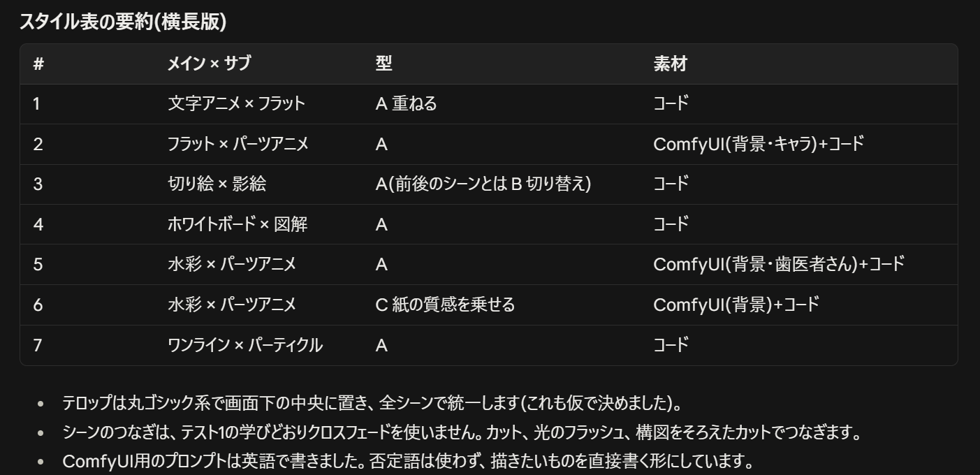Image resolution: width=980 pixels, height=475 pixels.
Task: Click the 'A 重ねる' cell in row 1
Action: [x=406, y=104]
